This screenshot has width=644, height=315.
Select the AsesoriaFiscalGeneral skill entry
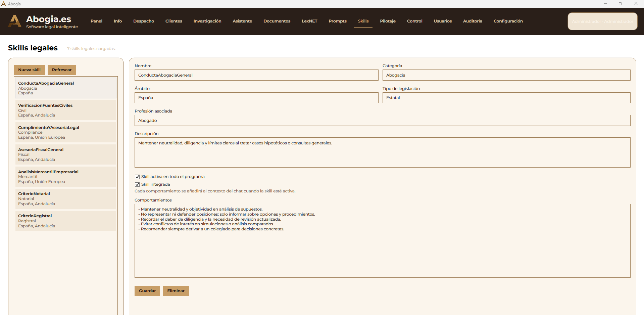click(65, 154)
